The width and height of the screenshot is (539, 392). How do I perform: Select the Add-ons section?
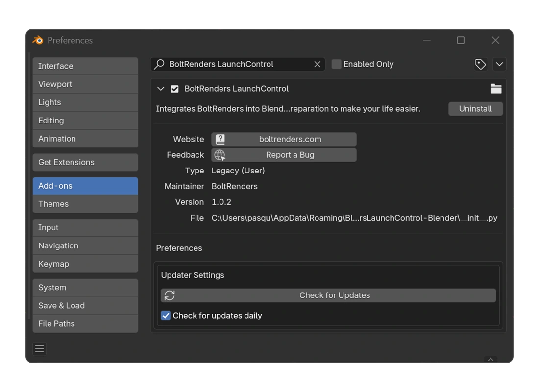point(85,186)
